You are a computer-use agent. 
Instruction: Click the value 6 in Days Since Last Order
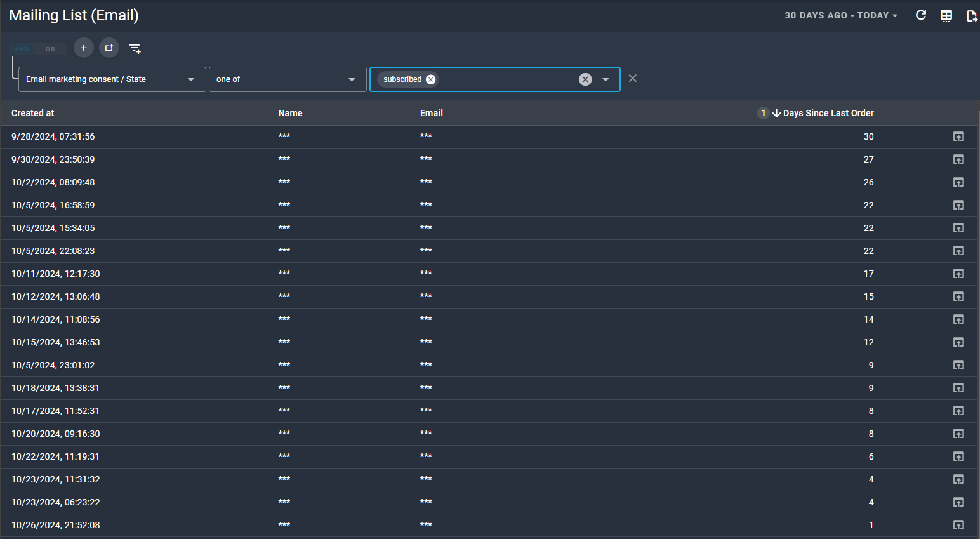pos(871,456)
